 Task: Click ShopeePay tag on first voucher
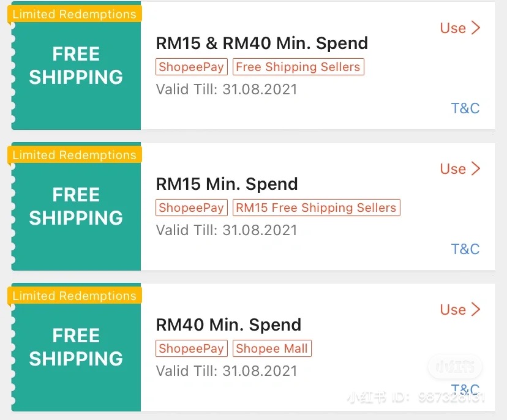pyautogui.click(x=192, y=67)
